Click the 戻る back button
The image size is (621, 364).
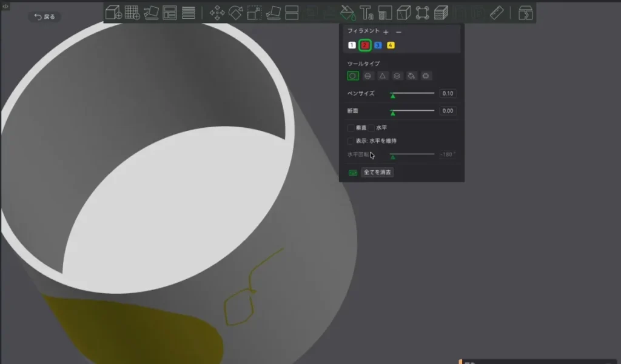(44, 16)
